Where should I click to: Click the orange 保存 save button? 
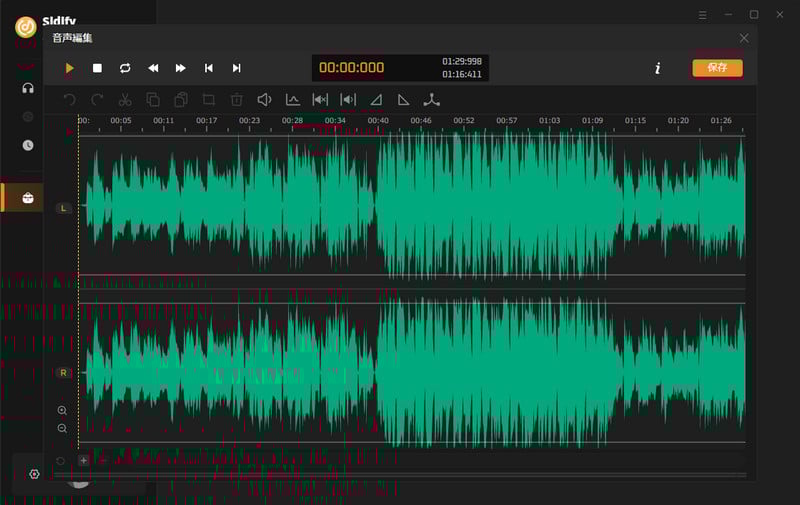coord(717,68)
